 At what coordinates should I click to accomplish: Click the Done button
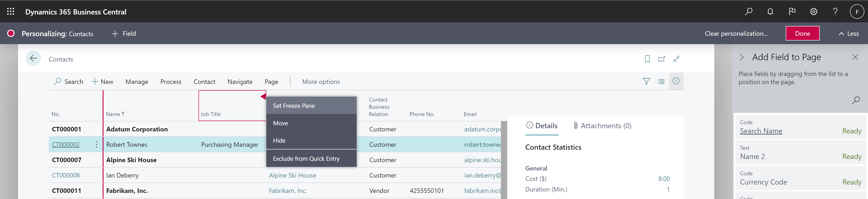(x=802, y=34)
